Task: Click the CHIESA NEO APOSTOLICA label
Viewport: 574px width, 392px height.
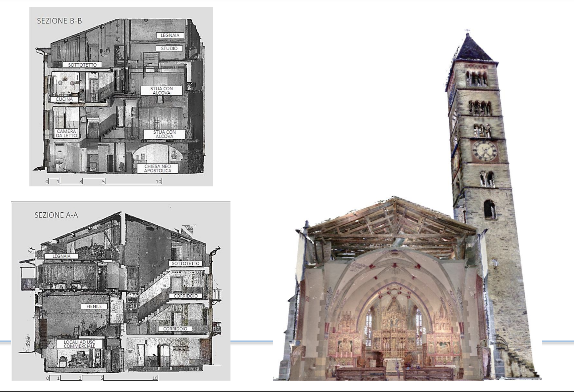Action: [x=158, y=168]
